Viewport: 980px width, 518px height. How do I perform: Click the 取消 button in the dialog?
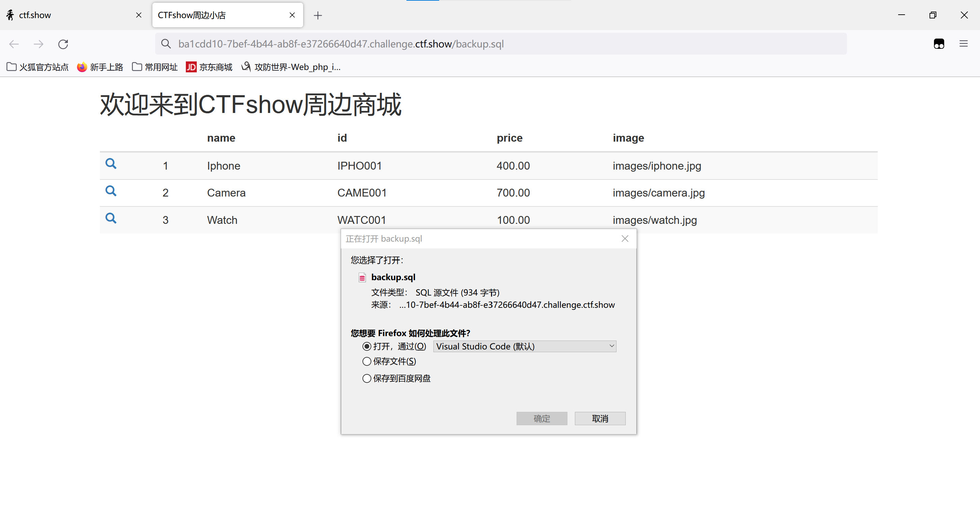pyautogui.click(x=600, y=419)
